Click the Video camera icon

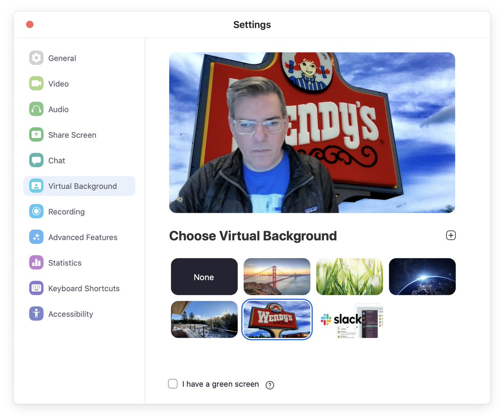(36, 83)
